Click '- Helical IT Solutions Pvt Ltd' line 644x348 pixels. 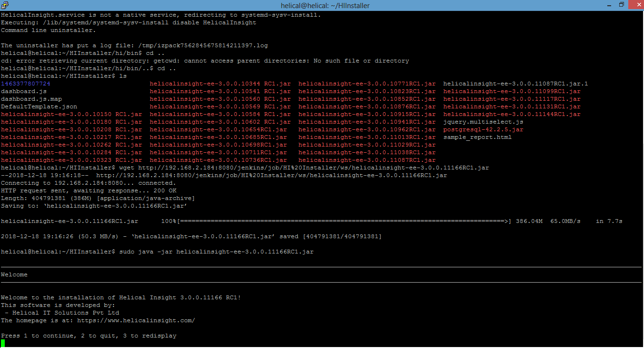coord(62,313)
